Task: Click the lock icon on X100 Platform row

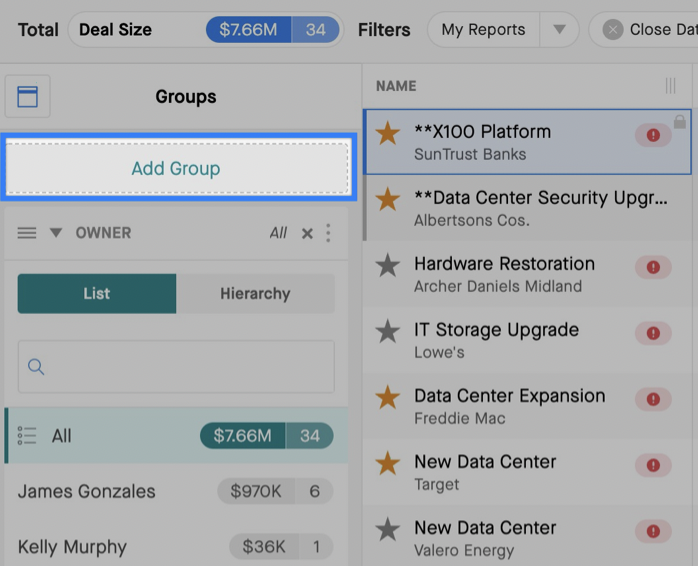Action: click(680, 122)
